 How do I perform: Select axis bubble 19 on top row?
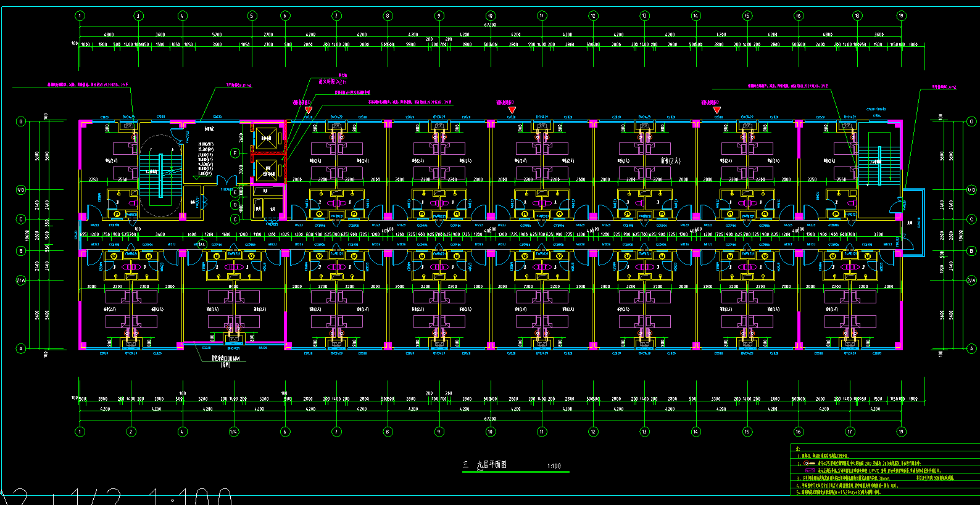(901, 16)
